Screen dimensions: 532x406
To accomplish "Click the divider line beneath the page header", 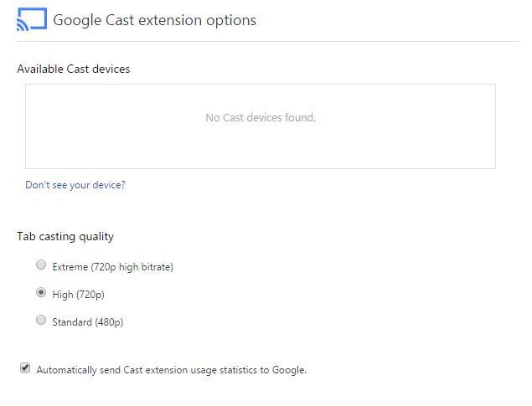I will click(268, 42).
